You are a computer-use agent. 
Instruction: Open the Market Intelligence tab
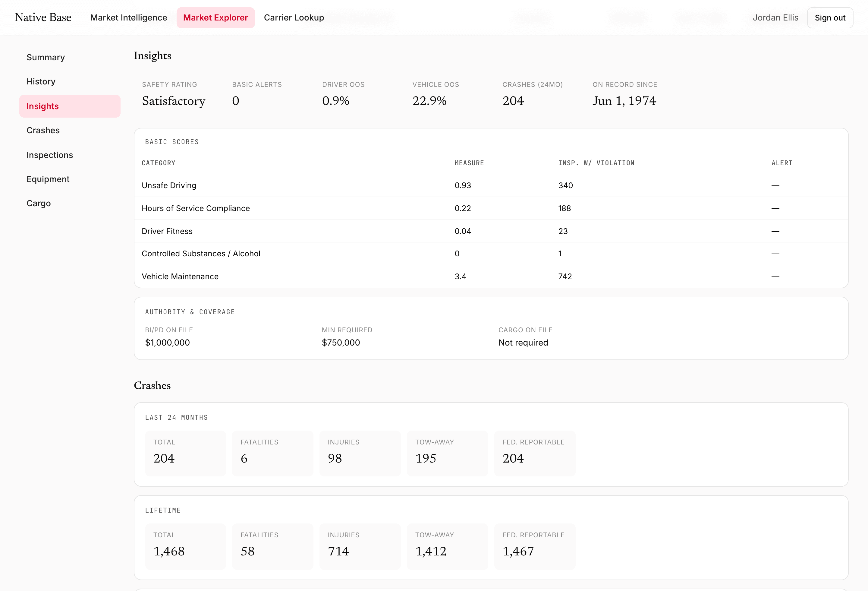click(x=128, y=17)
